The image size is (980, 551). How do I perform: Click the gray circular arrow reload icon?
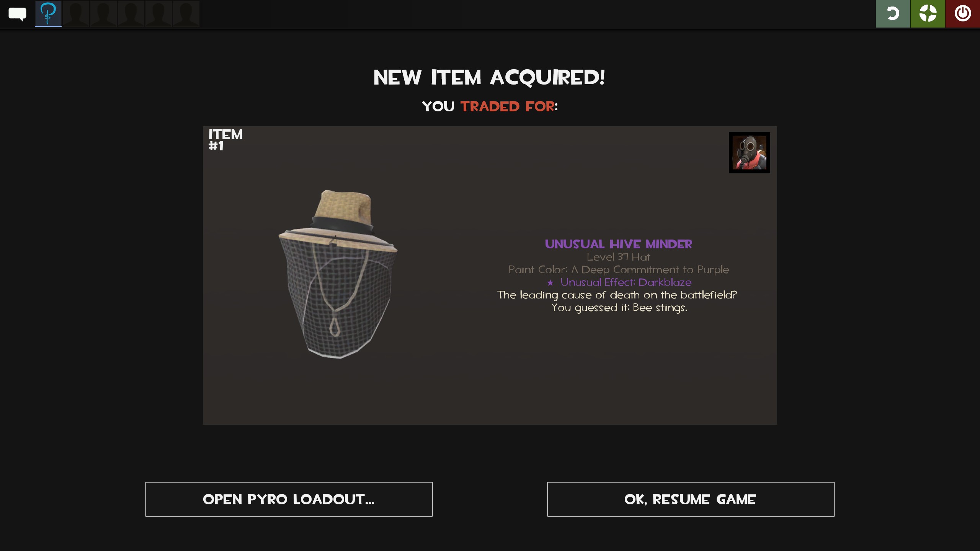tap(893, 14)
